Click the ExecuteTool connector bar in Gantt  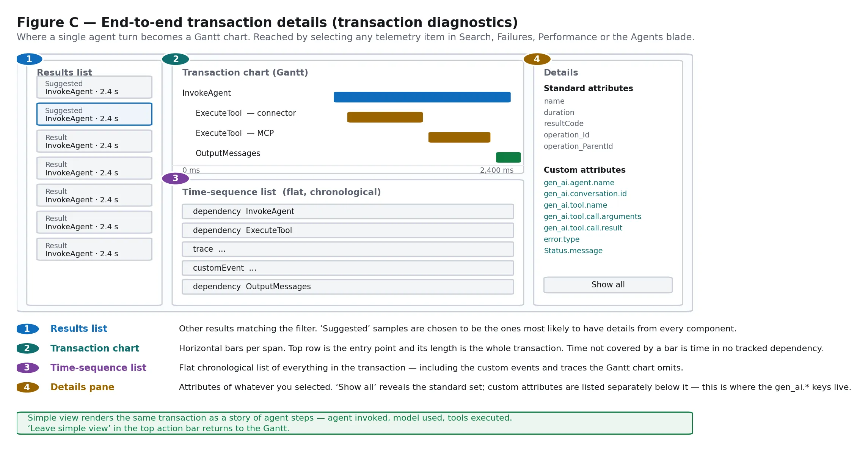[385, 117]
